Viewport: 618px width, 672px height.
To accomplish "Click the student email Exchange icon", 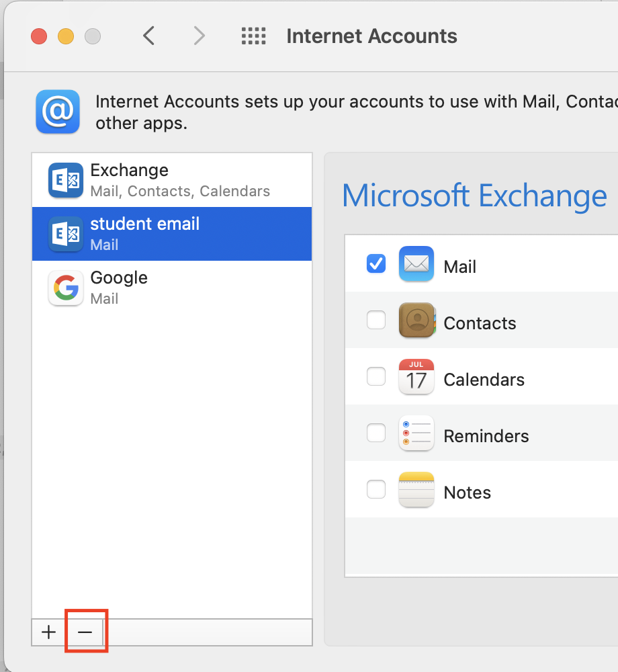I will click(66, 234).
